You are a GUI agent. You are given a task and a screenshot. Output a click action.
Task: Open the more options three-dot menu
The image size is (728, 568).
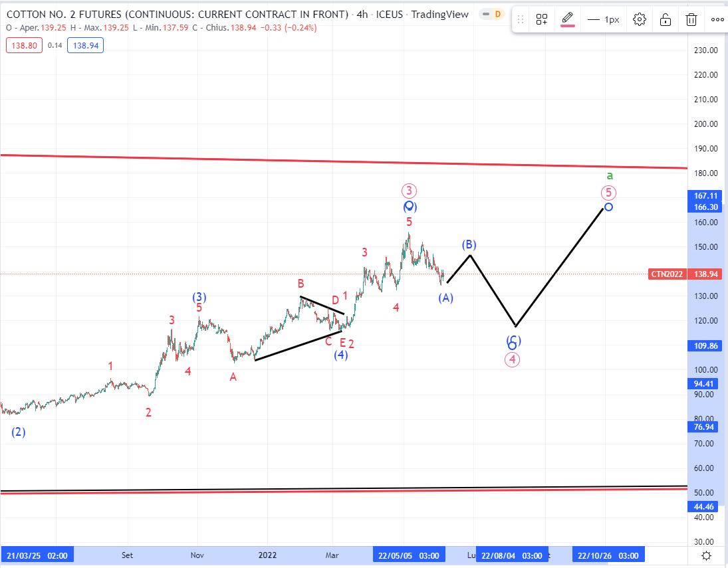[x=717, y=19]
